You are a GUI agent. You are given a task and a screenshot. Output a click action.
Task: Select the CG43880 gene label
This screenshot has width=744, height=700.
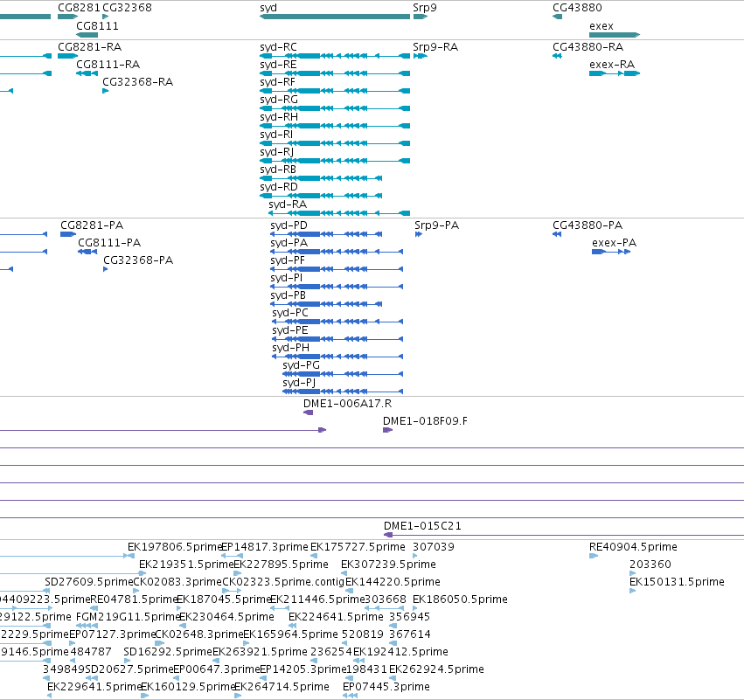pyautogui.click(x=577, y=8)
